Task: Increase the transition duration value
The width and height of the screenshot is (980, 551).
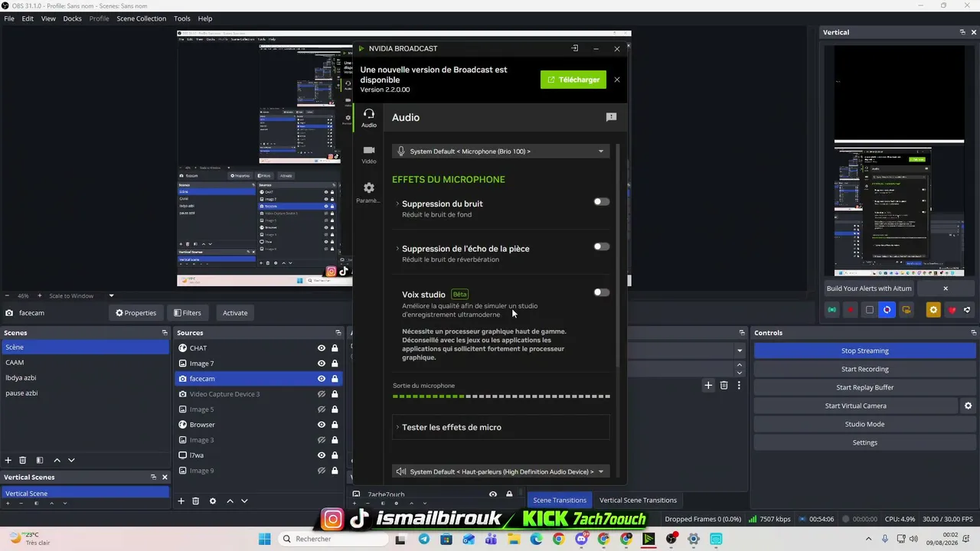Action: click(740, 365)
